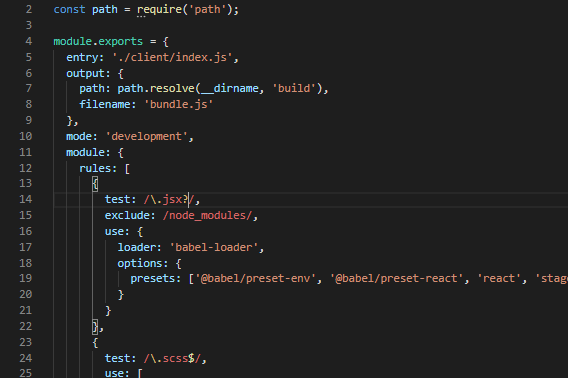The height and width of the screenshot is (378, 568).
Task: Click the closing brace on line 22
Action: coord(95,327)
